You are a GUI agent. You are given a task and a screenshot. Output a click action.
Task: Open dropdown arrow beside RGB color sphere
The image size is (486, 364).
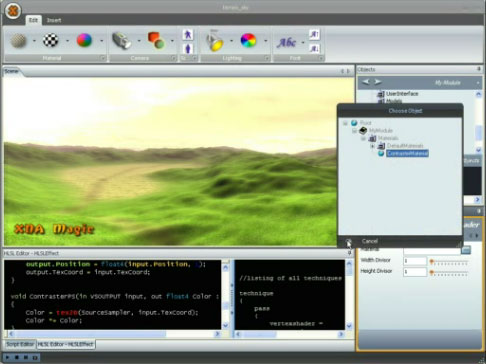101,41
